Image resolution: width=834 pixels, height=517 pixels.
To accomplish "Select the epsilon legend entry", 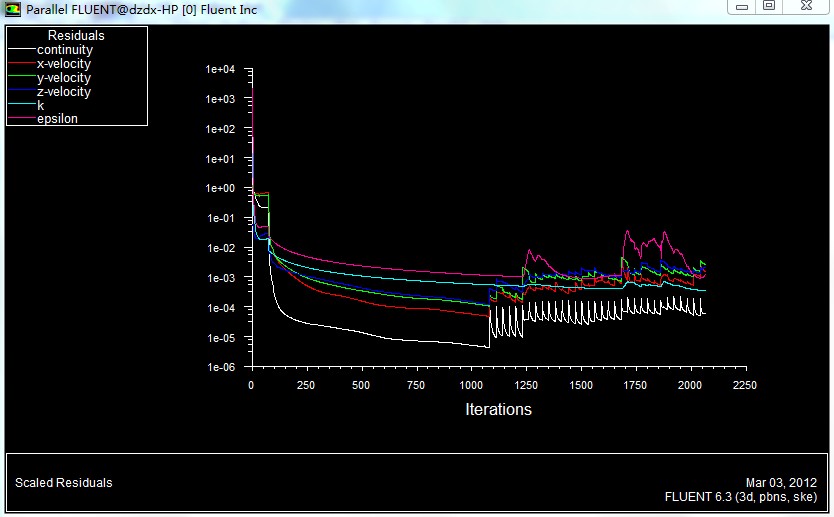I will tap(57, 119).
